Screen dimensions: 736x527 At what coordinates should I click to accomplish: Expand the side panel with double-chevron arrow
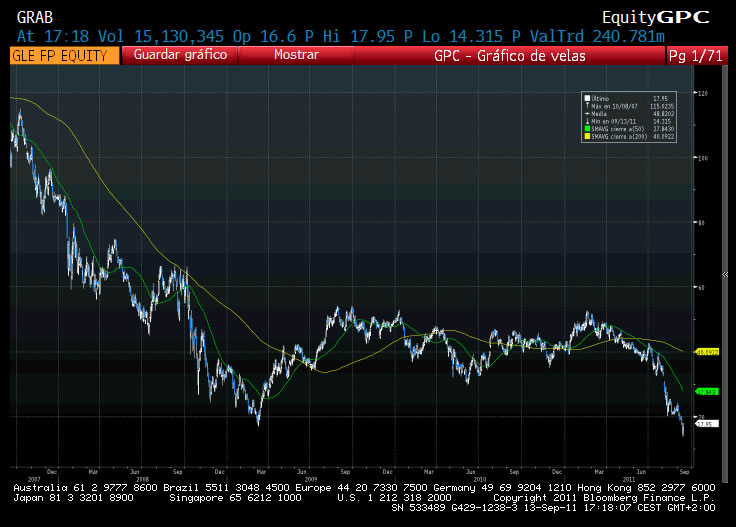pos(725,275)
